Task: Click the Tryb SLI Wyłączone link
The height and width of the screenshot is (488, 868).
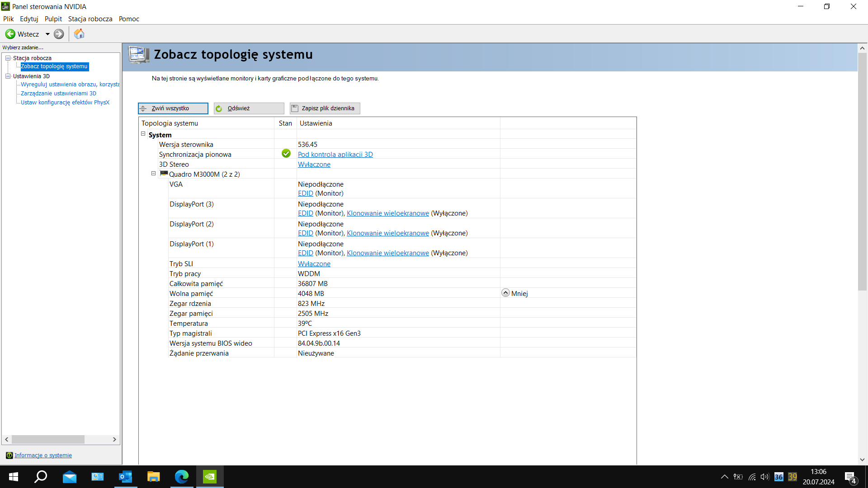Action: click(x=314, y=264)
